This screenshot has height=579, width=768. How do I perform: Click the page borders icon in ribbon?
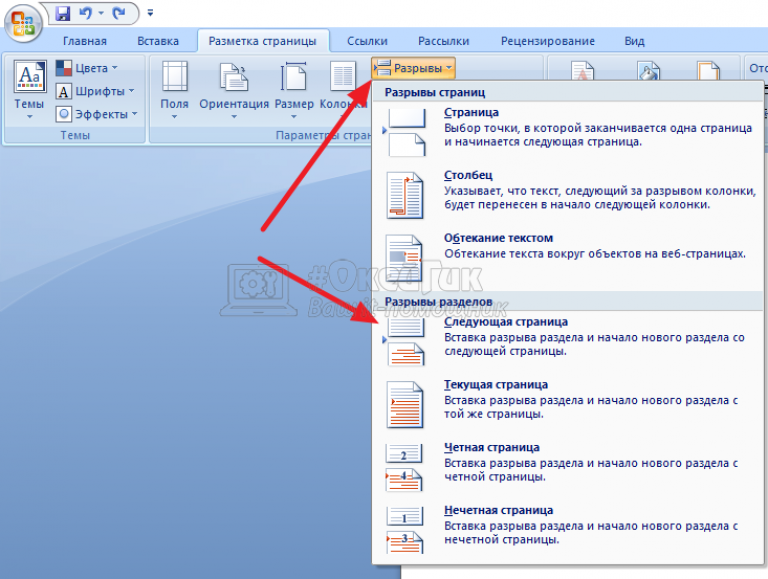click(x=708, y=71)
